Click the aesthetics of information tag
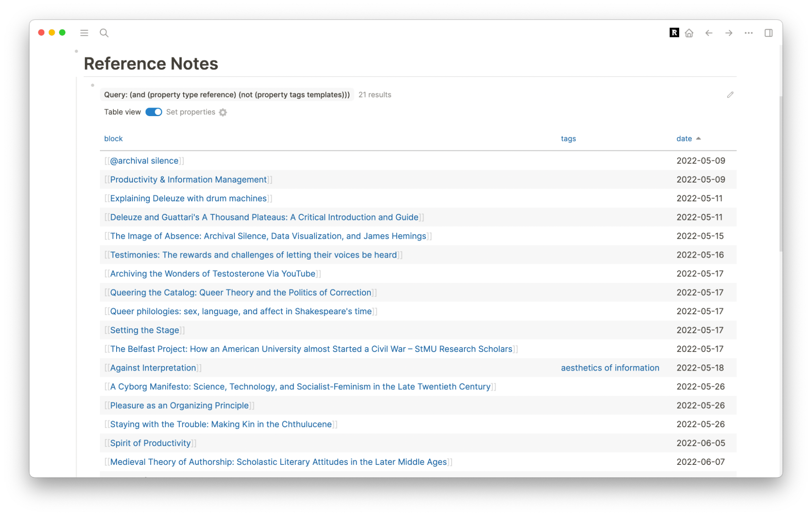Screen dimensions: 812x516 (610, 367)
